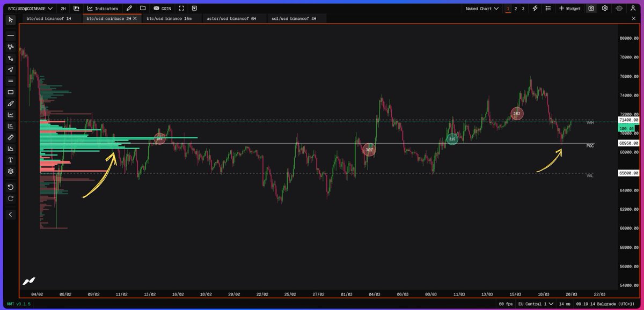644x310 pixels.
Task: Click the 315 volume bubble marker
Action: tap(452, 139)
